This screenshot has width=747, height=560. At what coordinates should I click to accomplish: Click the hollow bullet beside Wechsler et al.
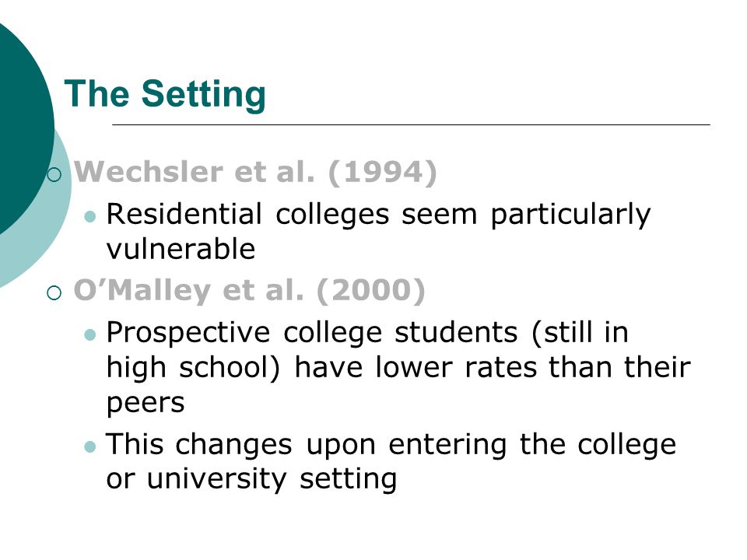click(x=54, y=174)
